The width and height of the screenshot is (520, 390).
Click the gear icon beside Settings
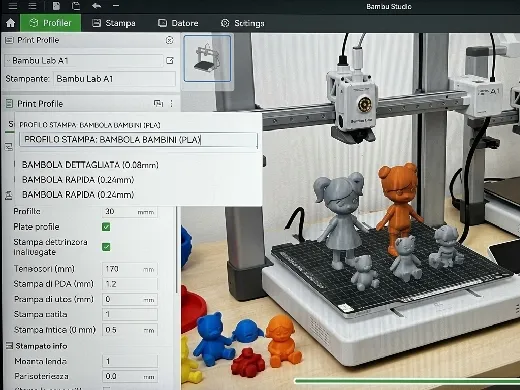coord(225,23)
